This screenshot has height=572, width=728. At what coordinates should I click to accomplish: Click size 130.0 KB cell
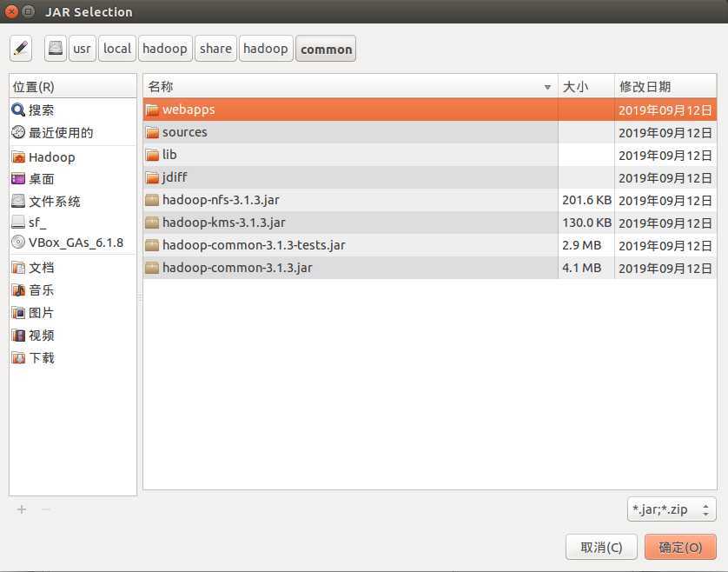586,223
